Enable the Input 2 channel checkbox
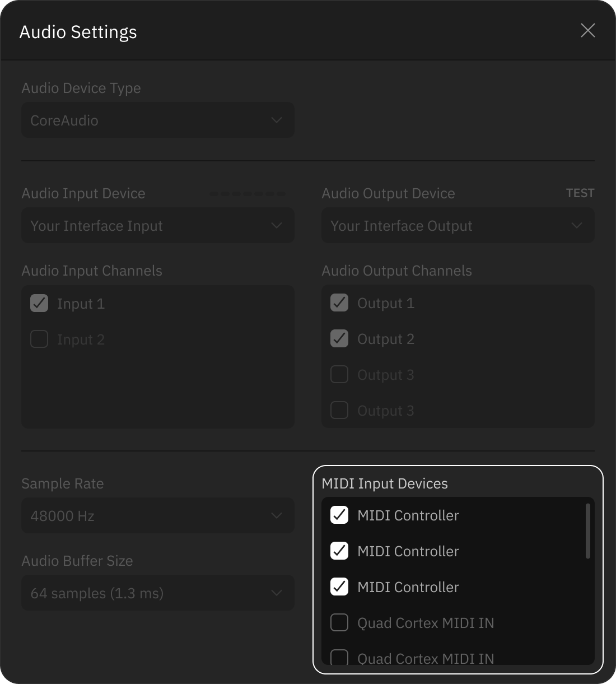The height and width of the screenshot is (684, 616). 39,339
